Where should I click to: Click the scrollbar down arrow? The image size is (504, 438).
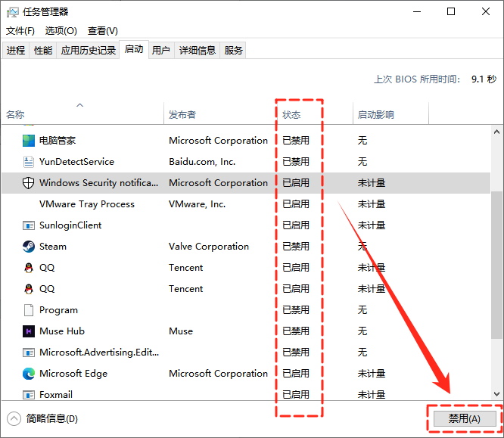point(496,394)
